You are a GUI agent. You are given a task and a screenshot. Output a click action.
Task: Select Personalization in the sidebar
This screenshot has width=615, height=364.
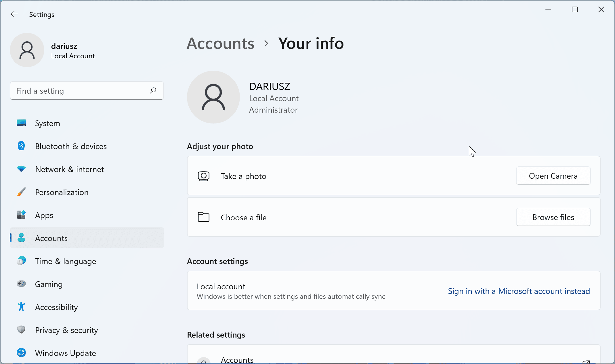coord(87,192)
